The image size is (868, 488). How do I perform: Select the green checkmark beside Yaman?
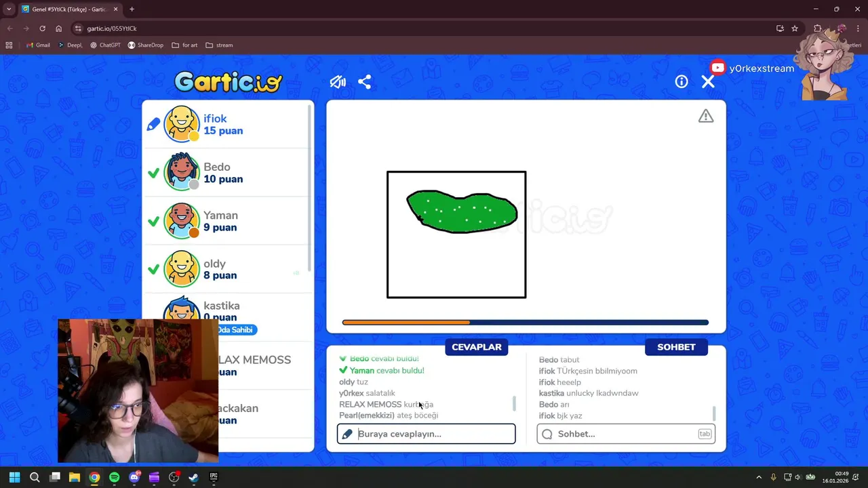(x=153, y=221)
